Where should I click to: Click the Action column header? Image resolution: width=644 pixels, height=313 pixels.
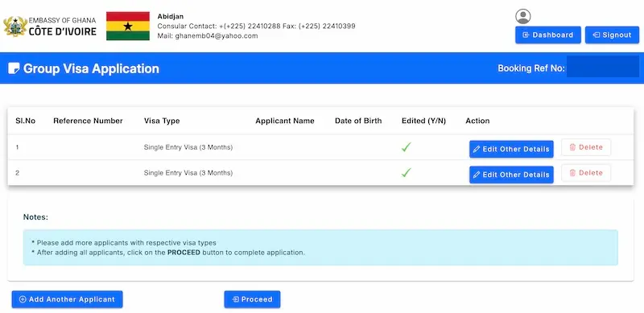point(477,121)
